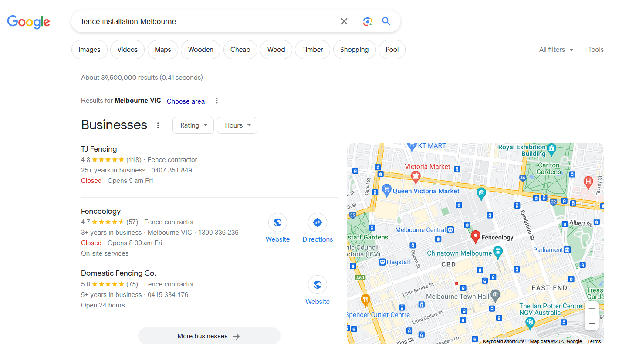
Task: Click Flagstaff station icon
Action: (382, 262)
